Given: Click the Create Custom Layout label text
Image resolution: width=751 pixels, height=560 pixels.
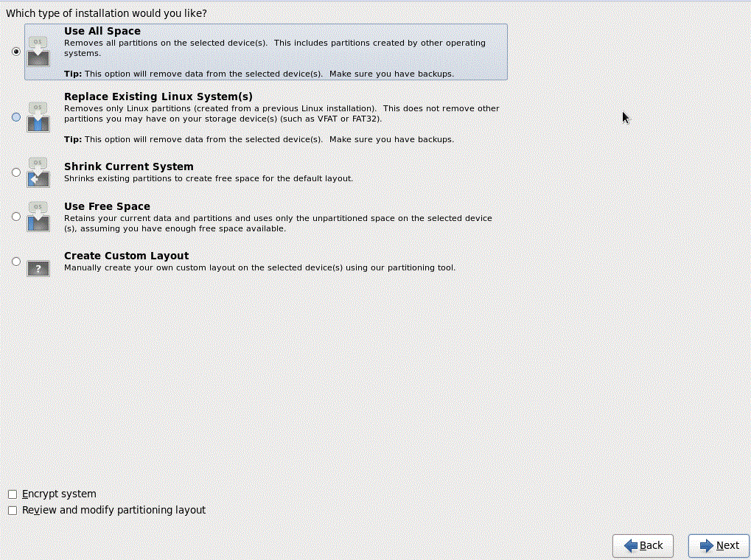Looking at the screenshot, I should click(126, 256).
